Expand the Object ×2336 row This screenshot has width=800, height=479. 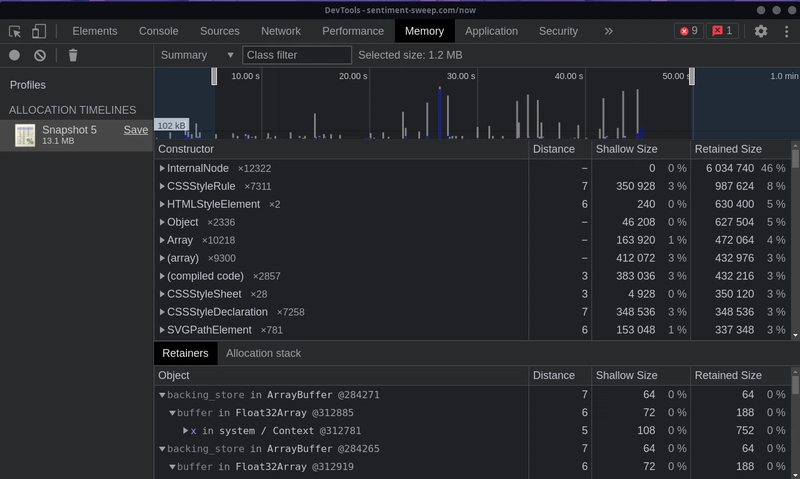pyautogui.click(x=162, y=222)
